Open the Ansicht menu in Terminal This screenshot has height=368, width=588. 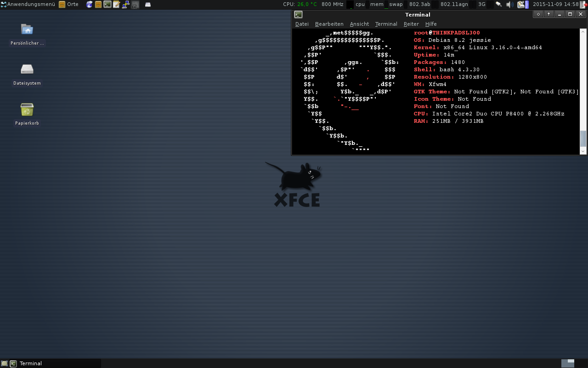click(359, 24)
